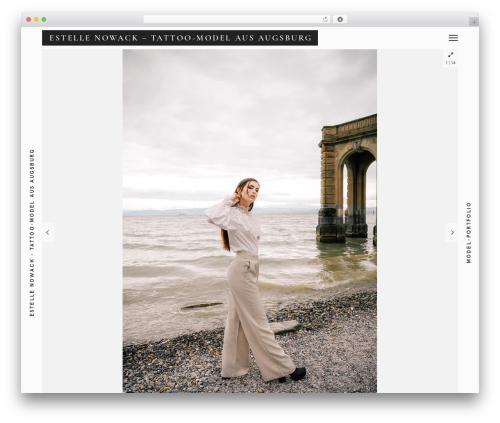This screenshot has width=500, height=423.
Task: Click the browser download icon button
Action: click(340, 20)
